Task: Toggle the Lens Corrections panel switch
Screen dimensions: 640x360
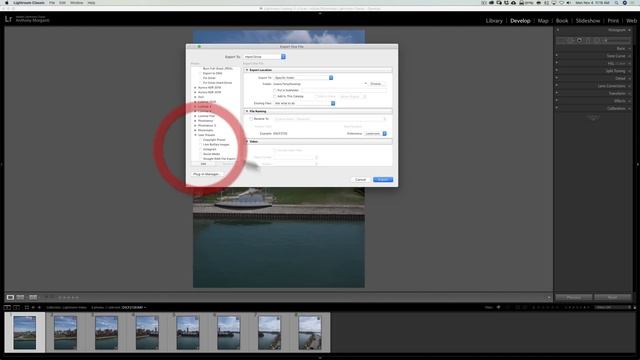Action: 557,86
